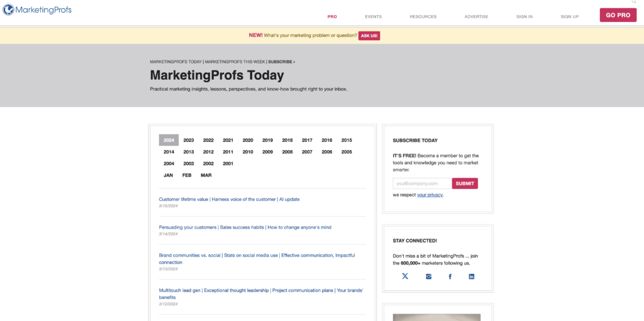This screenshot has height=321, width=644.
Task: Go to SIGN UP in navigation
Action: [x=570, y=17]
